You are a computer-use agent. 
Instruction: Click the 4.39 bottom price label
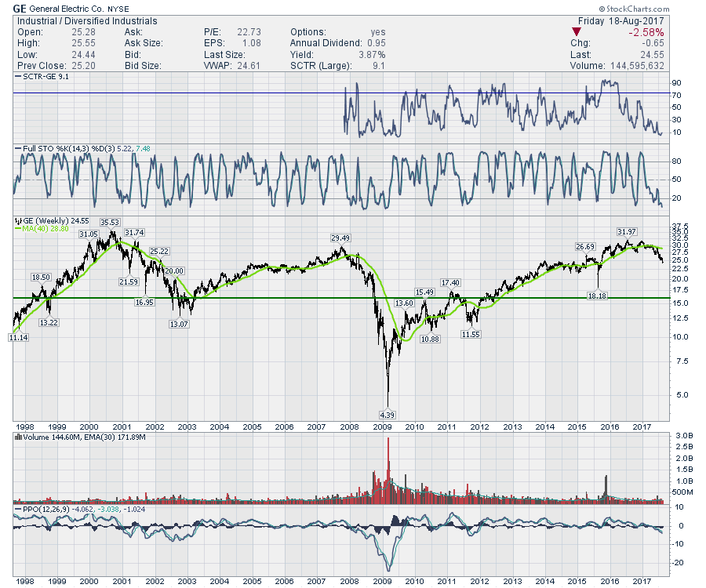tap(388, 415)
